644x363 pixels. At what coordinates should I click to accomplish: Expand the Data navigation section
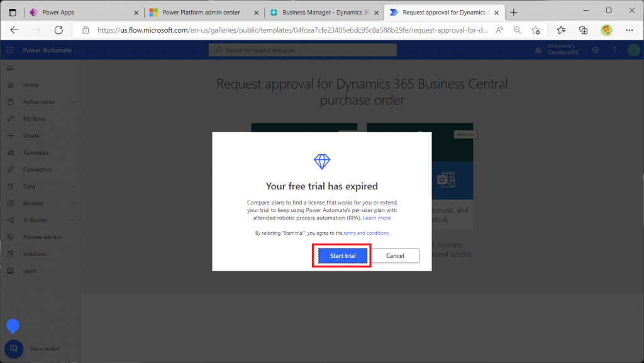coord(73,186)
